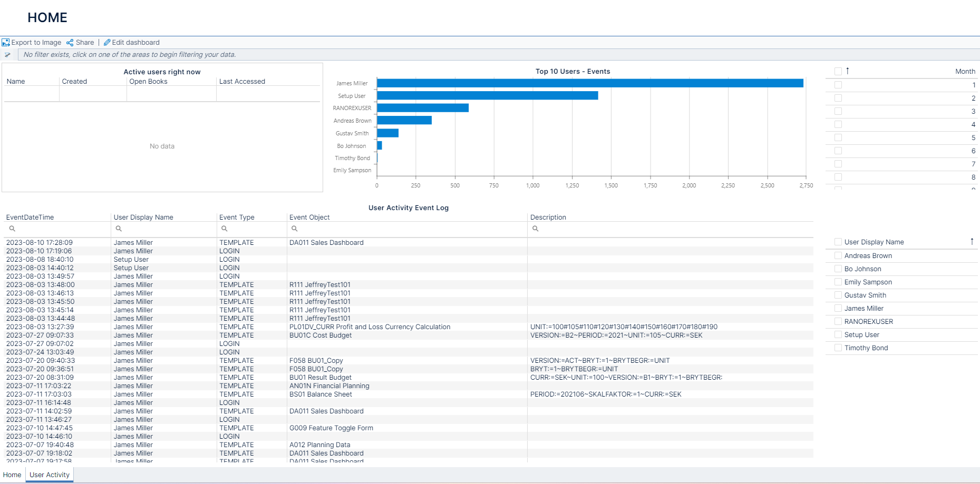Enable the James Miller user filter checkbox
This screenshot has height=484, width=980.
tap(838, 308)
